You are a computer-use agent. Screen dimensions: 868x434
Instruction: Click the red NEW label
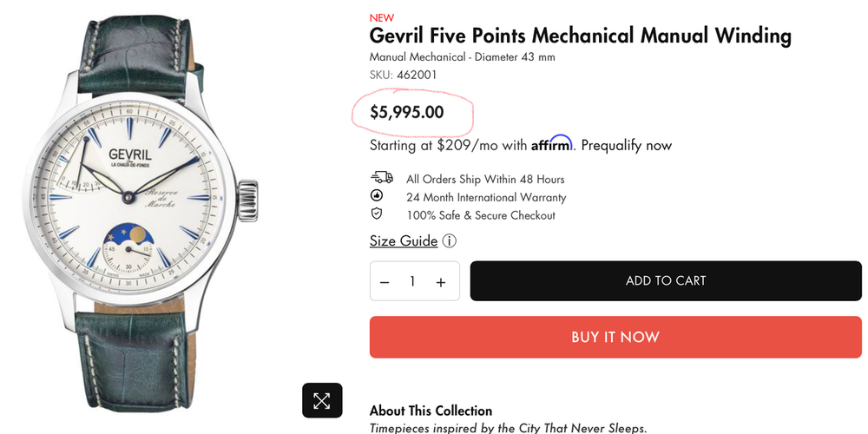(x=381, y=17)
